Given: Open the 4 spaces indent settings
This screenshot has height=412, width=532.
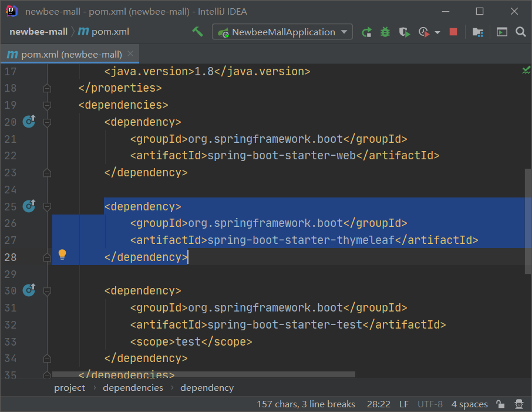Looking at the screenshot, I should tap(470, 404).
